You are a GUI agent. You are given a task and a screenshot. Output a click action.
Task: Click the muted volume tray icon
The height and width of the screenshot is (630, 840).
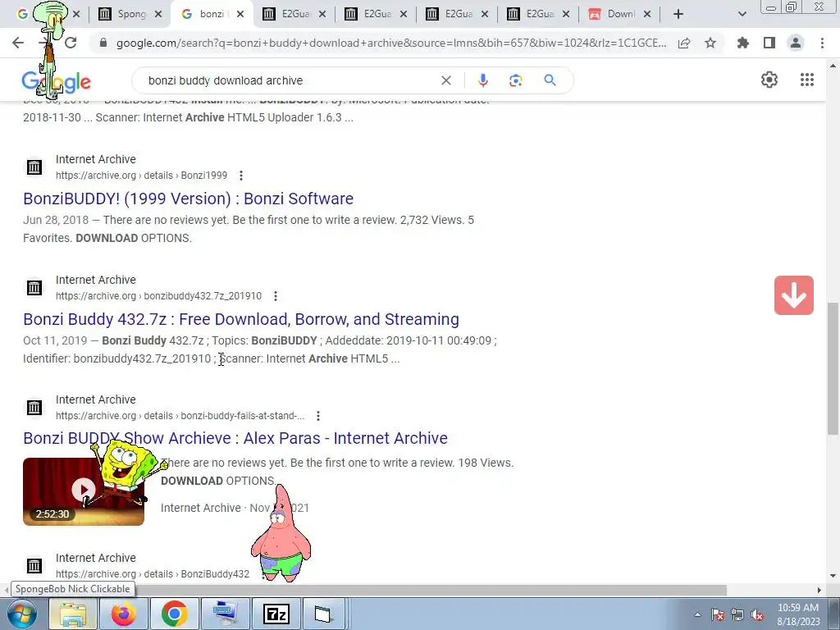757,614
